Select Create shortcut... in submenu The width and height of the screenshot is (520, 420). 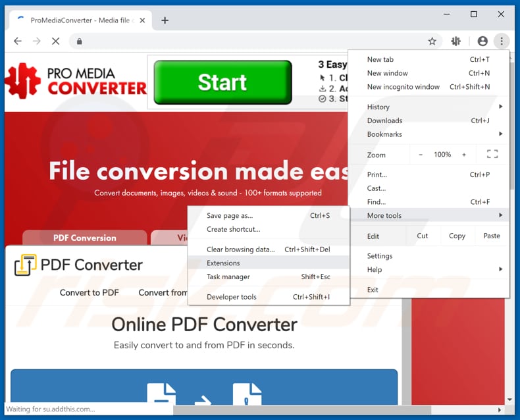(x=269, y=229)
